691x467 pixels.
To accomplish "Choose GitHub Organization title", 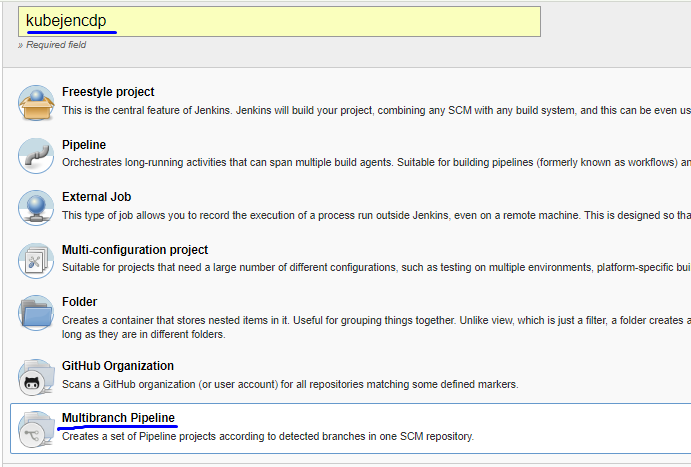I will (118, 366).
